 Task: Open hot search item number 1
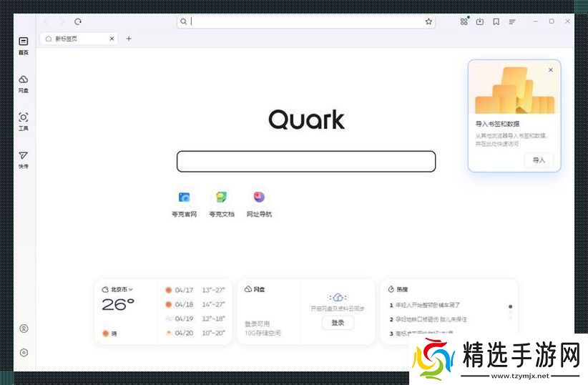click(424, 305)
